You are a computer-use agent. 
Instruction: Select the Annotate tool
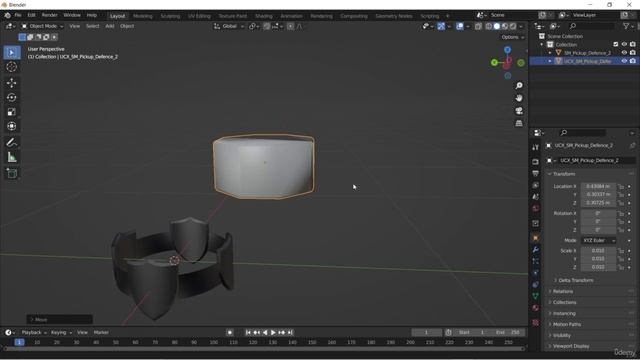(x=11, y=142)
